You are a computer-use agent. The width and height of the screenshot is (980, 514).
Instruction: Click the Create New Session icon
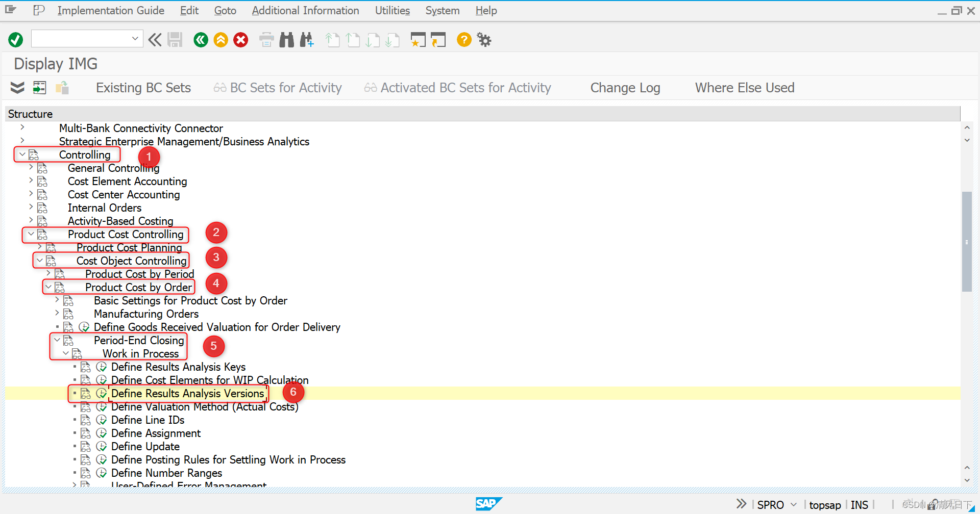tap(418, 39)
